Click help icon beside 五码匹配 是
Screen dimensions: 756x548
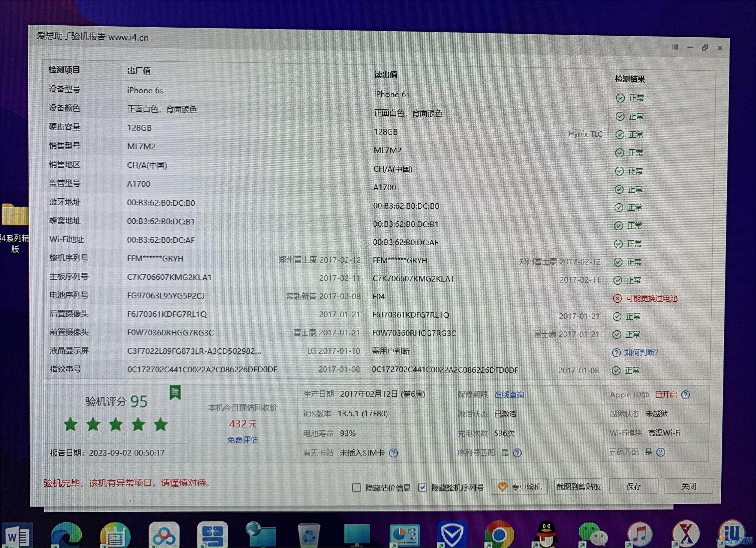click(x=660, y=452)
